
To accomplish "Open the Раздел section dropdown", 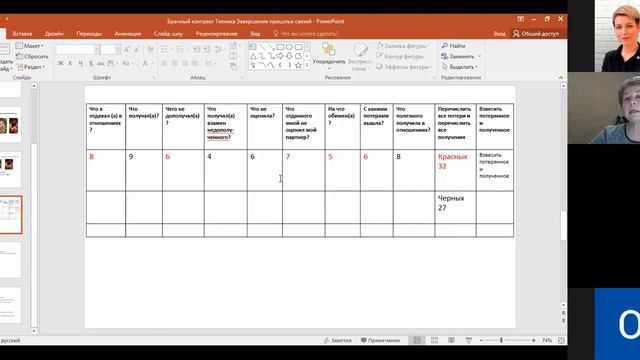I will (x=31, y=67).
